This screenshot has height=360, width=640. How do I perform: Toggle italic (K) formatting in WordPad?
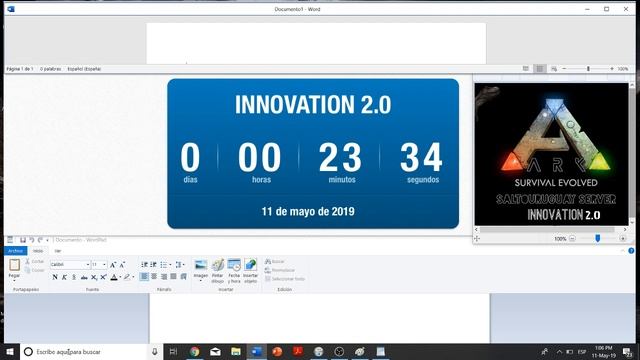click(x=64, y=277)
